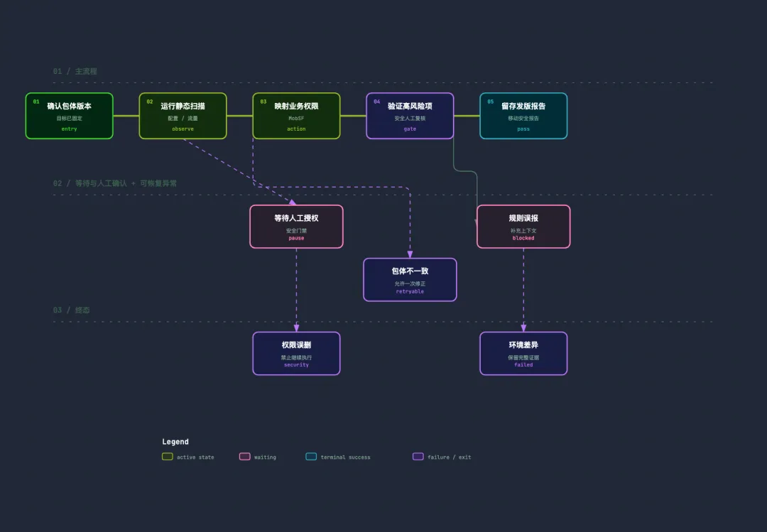
Task: Click the waiting legend swatch
Action: (244, 457)
